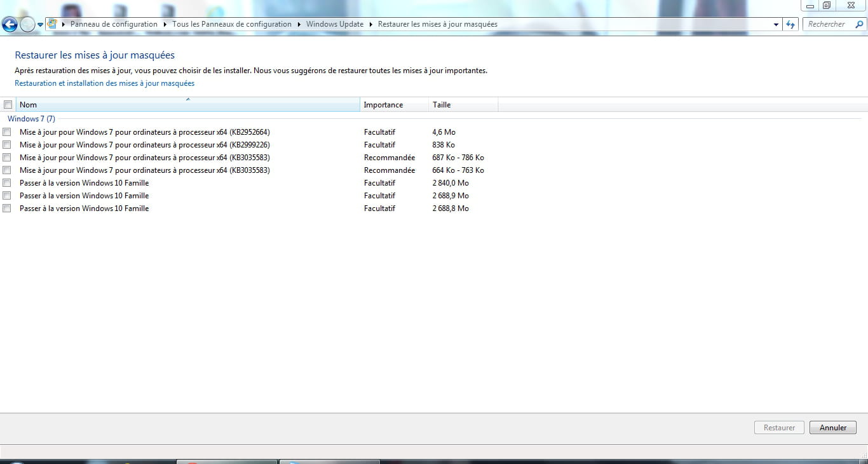Go to 'Panneau de configuration' breadcrumb
868x464 pixels.
click(x=114, y=24)
